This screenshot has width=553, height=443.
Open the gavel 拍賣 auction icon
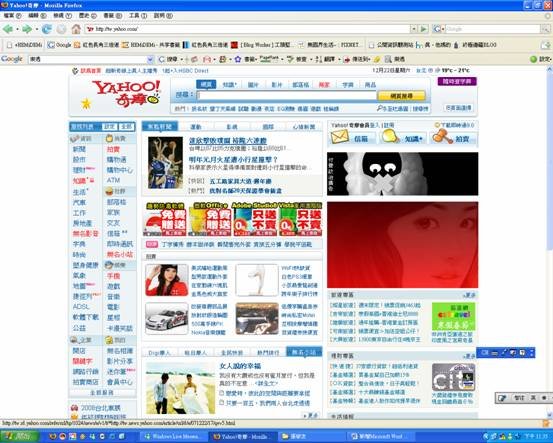tap(442, 136)
